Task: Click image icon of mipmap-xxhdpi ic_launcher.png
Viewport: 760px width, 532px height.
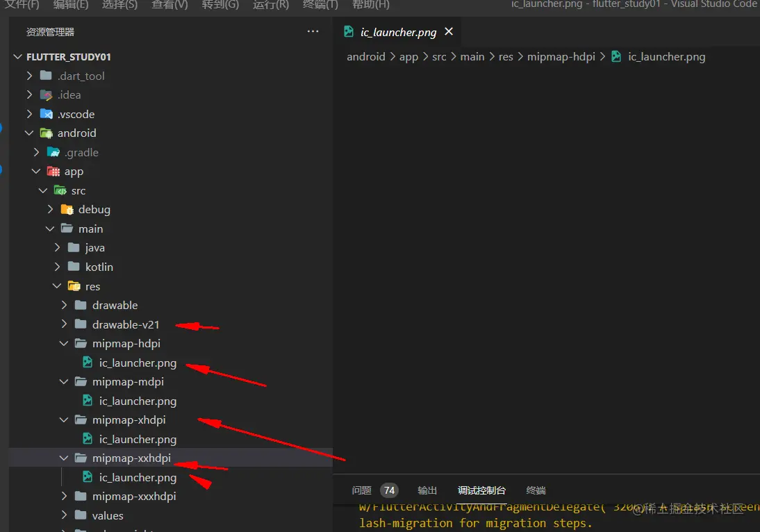Action: [88, 477]
